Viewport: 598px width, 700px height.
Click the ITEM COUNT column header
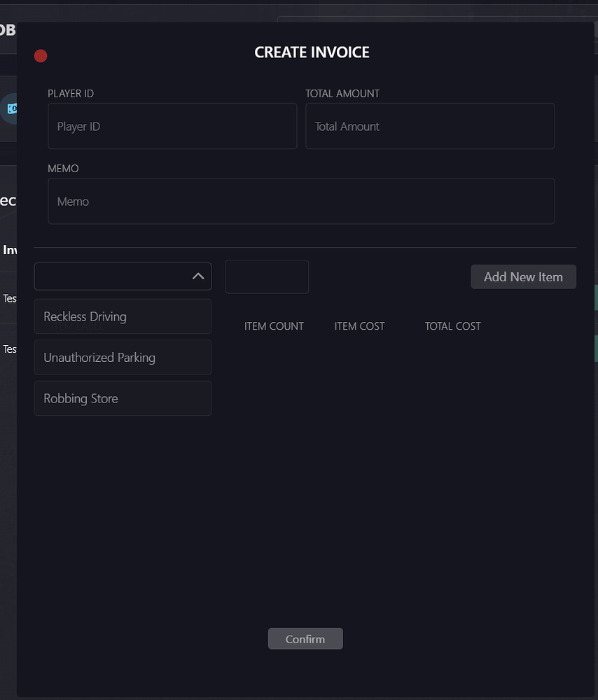[274, 325]
